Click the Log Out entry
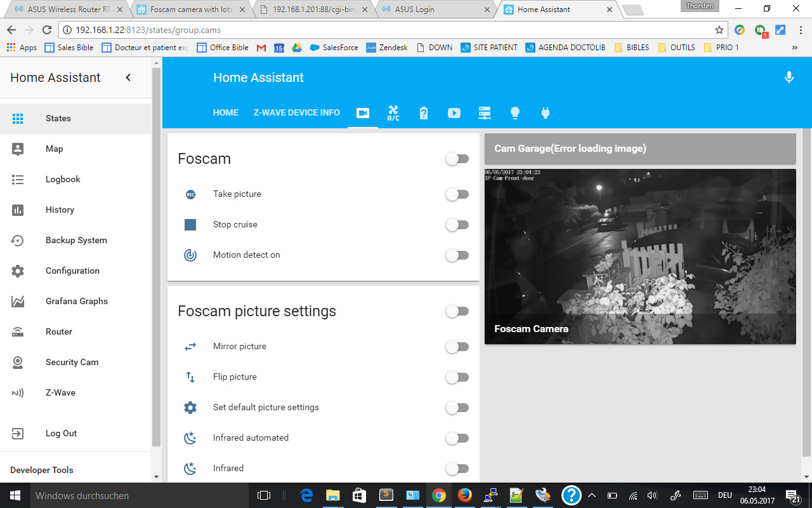Image resolution: width=812 pixels, height=508 pixels. pos(61,433)
